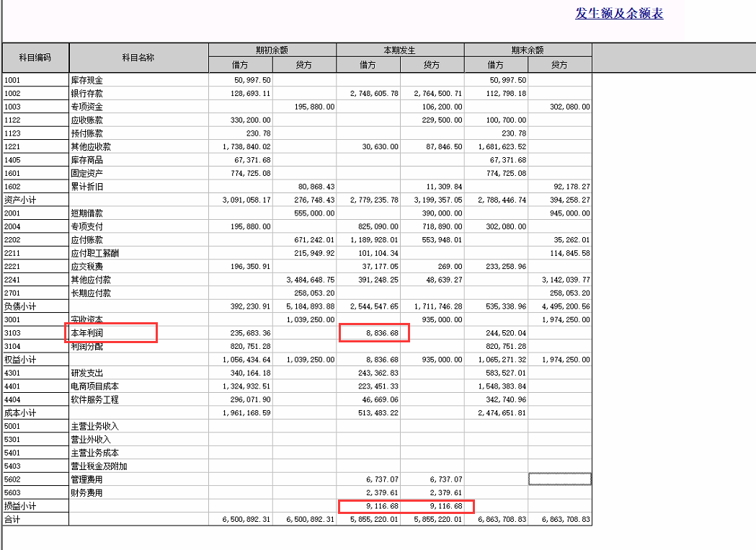This screenshot has height=550, width=756.
Task: Click the 固定资产 account name
Action: pyautogui.click(x=86, y=173)
